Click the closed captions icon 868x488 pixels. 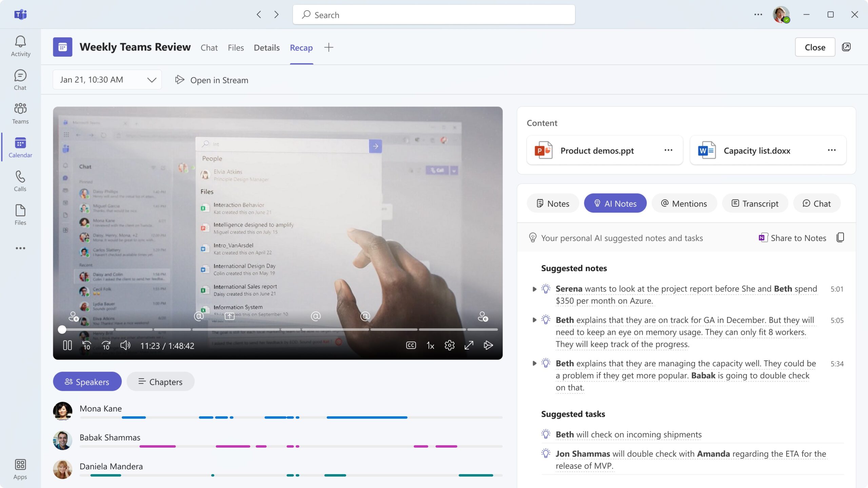pyautogui.click(x=411, y=346)
